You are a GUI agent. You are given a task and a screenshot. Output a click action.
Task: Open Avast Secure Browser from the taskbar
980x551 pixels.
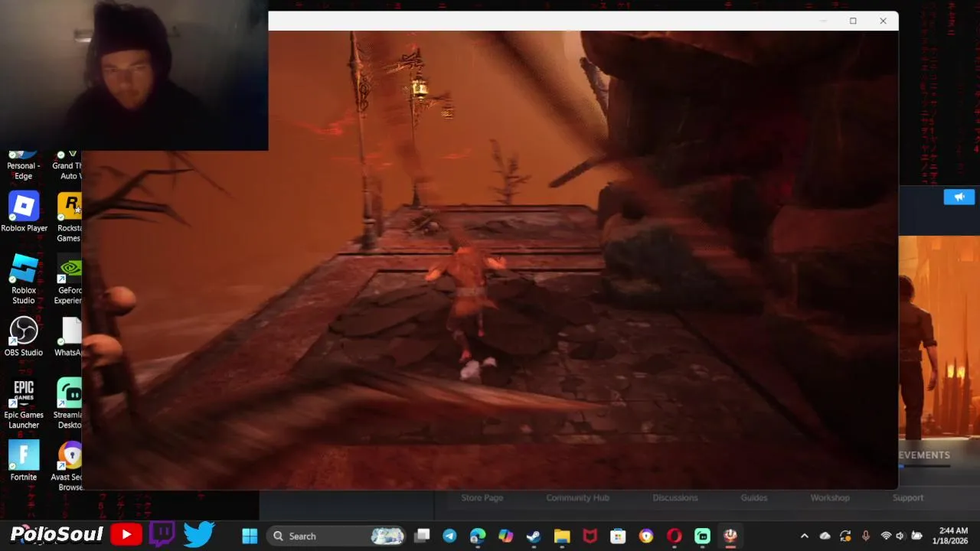click(646, 536)
